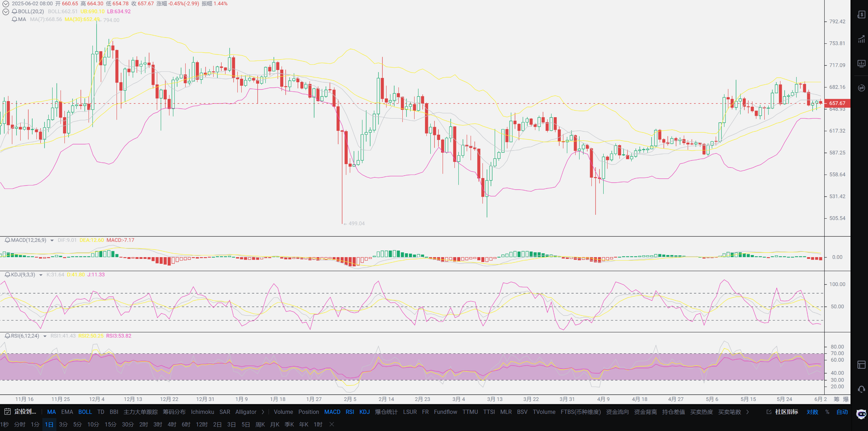
Task: Click the 794.00 high price marker
Action: point(111,20)
